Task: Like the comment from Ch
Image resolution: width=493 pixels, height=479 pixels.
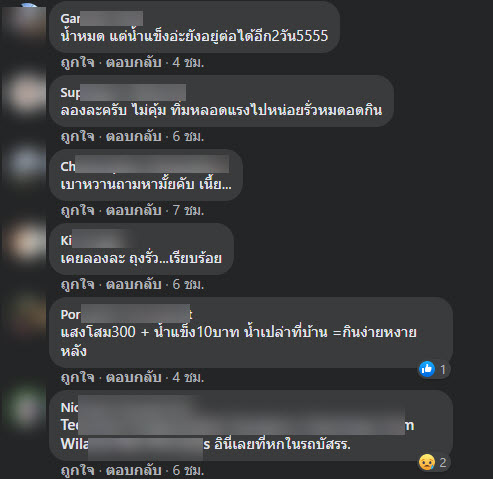Action: (78, 210)
